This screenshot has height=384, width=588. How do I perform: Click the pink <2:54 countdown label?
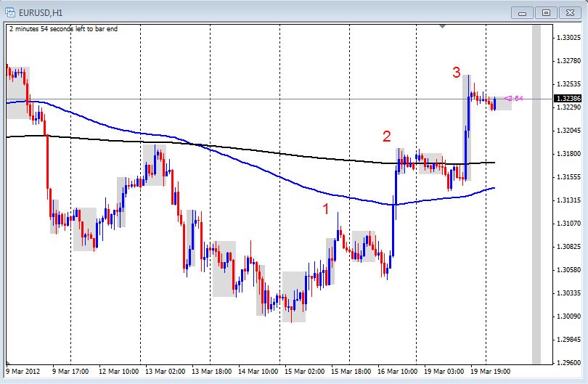(x=513, y=99)
